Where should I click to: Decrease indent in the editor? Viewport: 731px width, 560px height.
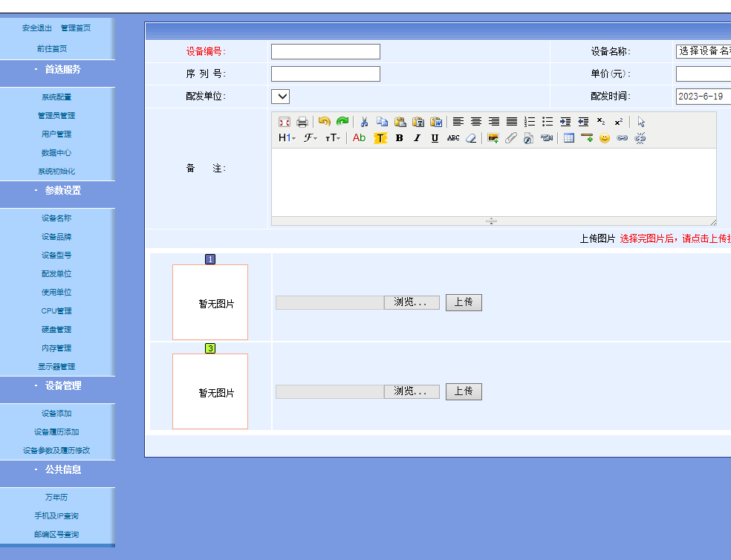582,122
